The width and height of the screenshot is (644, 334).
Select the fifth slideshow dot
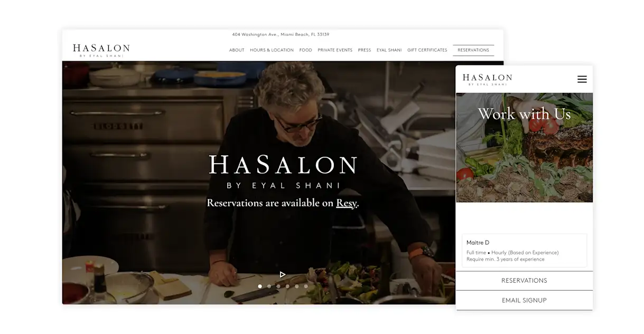coord(296,287)
